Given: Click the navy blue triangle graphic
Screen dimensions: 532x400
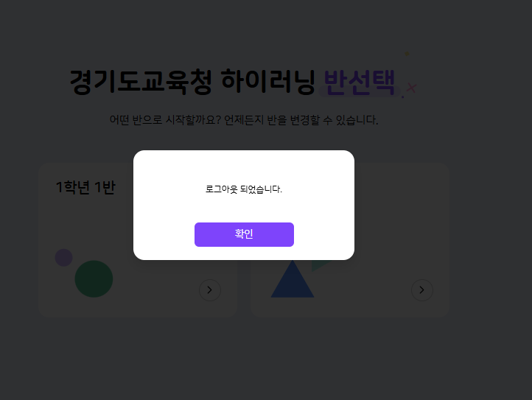Looking at the screenshot, I should [292, 280].
